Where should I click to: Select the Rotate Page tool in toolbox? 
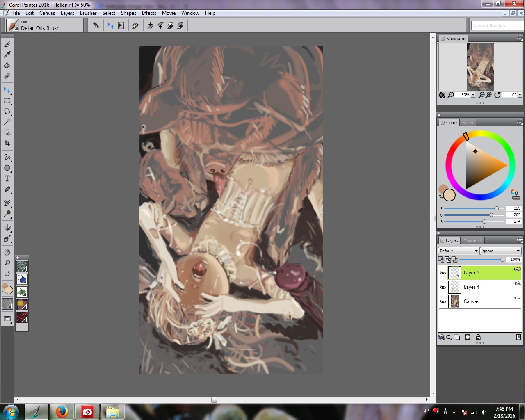tap(7, 274)
